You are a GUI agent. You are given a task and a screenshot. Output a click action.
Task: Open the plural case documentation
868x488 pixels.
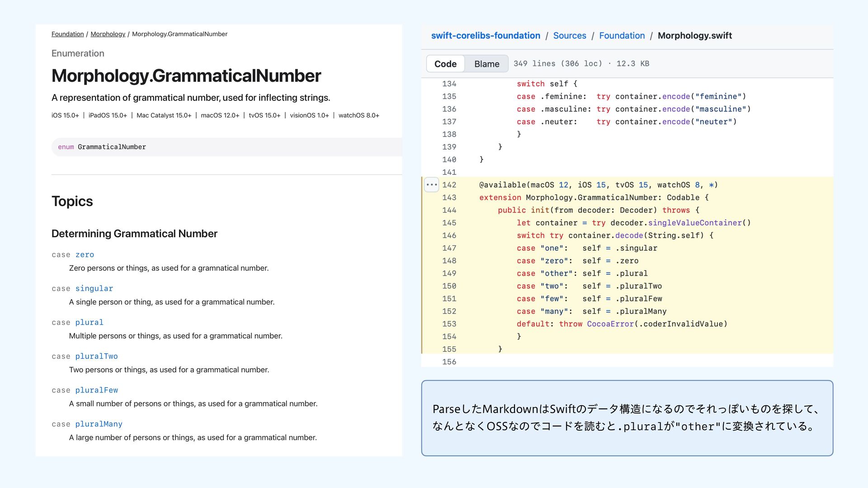click(x=89, y=323)
